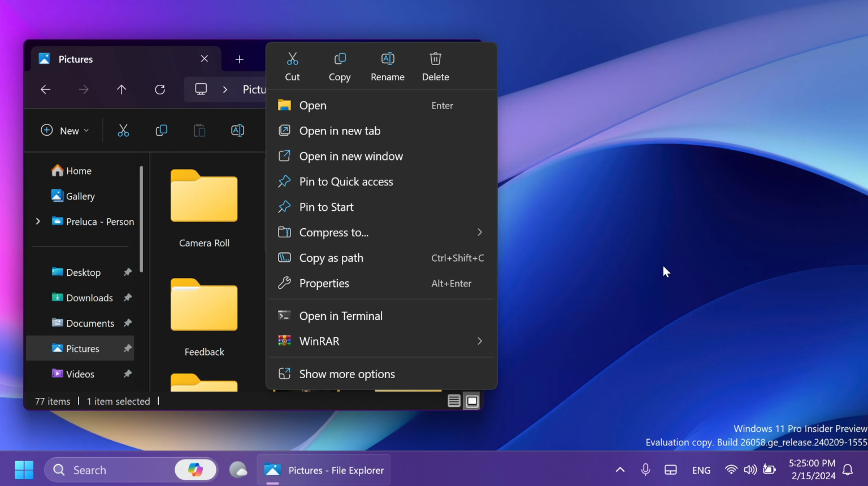This screenshot has height=486, width=868.
Task: Click the Paste icon in the toolbar
Action: click(199, 130)
